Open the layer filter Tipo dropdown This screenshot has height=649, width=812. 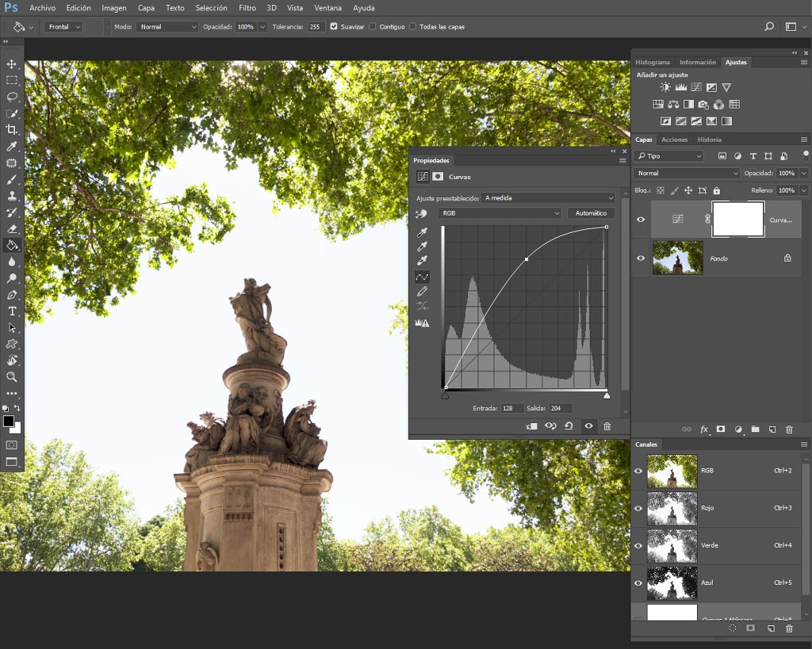pyautogui.click(x=669, y=156)
